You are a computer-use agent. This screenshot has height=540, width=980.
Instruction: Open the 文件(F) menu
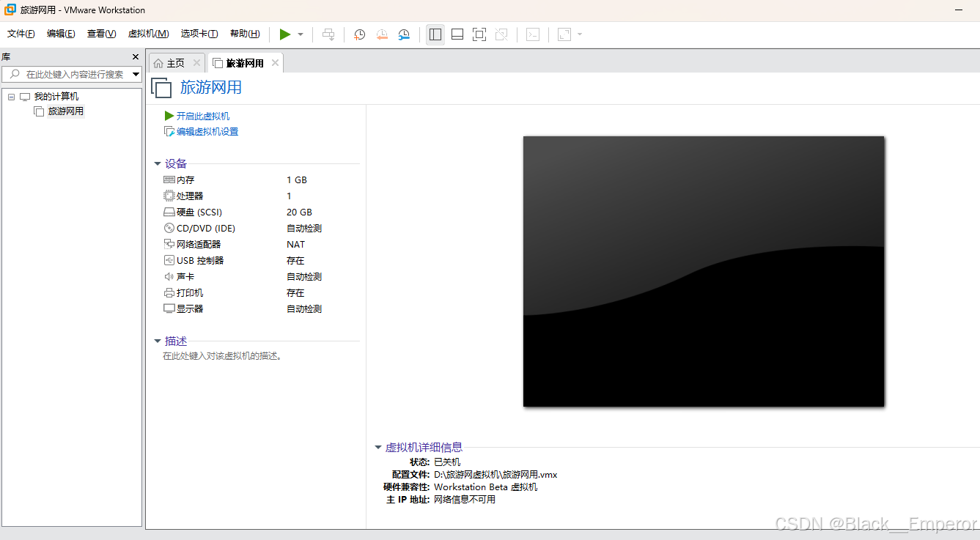click(x=21, y=34)
